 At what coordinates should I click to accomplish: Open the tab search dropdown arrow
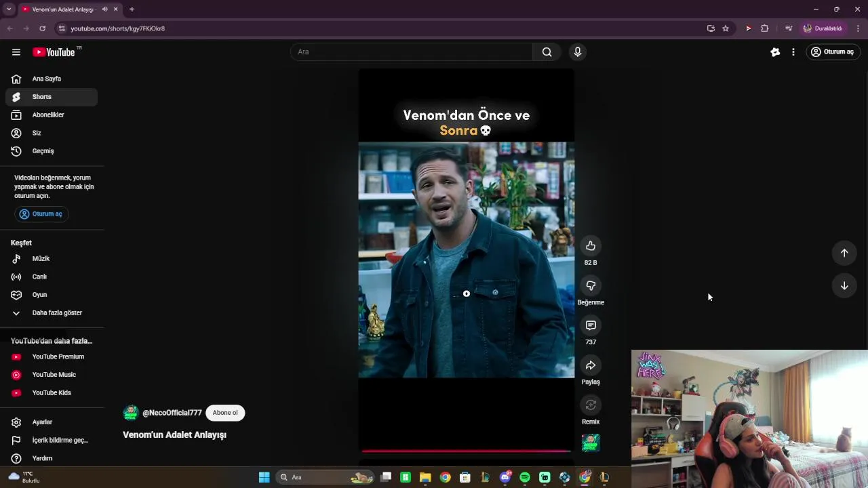click(x=9, y=9)
